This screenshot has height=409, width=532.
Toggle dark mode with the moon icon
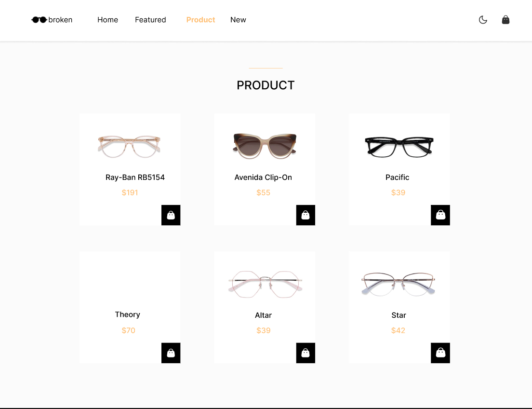click(x=483, y=20)
